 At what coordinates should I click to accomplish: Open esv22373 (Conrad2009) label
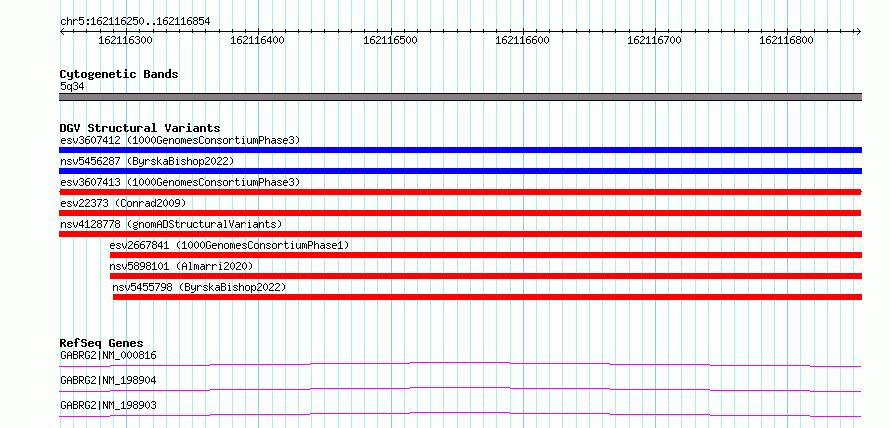click(123, 203)
